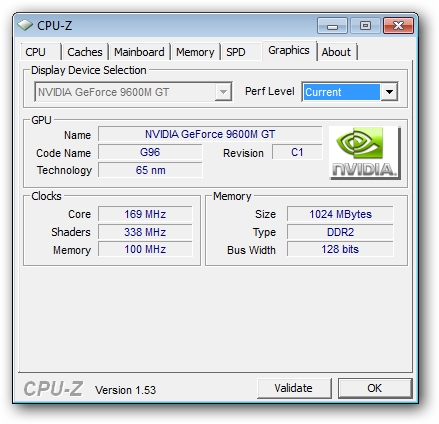
Task: Close the CPU-Z window
Action: coord(398,26)
